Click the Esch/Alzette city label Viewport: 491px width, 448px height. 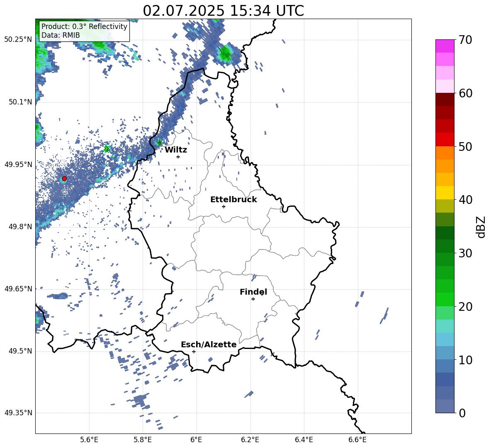[209, 344]
